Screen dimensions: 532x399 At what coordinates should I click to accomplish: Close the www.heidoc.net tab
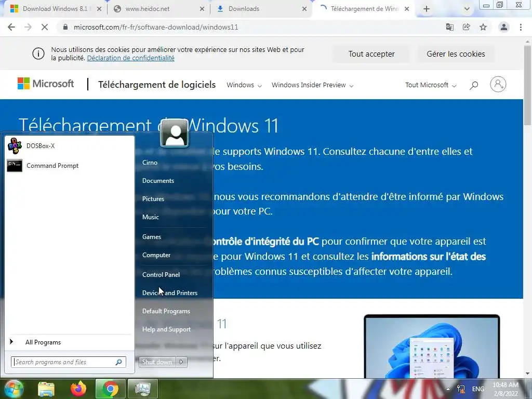click(x=202, y=9)
